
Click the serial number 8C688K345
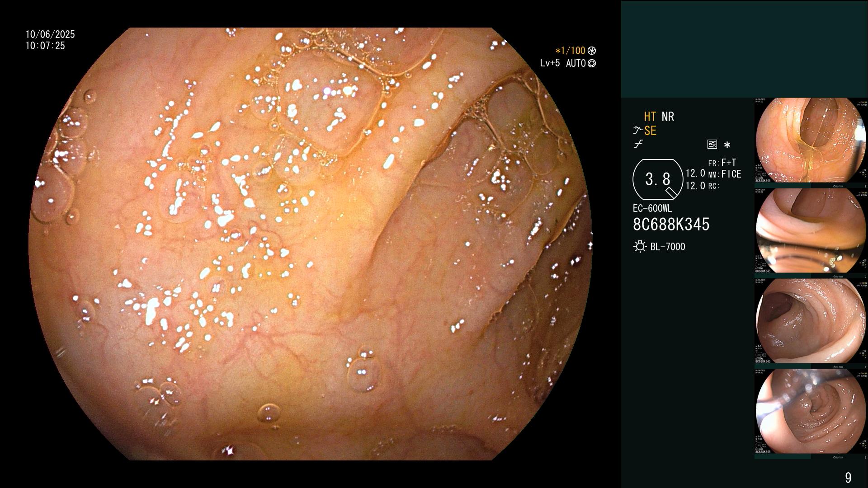[671, 224]
